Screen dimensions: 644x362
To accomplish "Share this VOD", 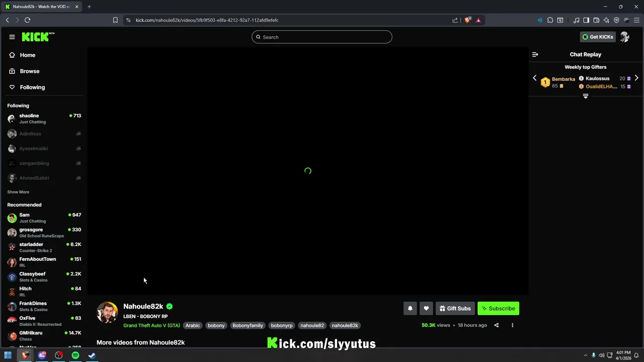I will pos(496,325).
